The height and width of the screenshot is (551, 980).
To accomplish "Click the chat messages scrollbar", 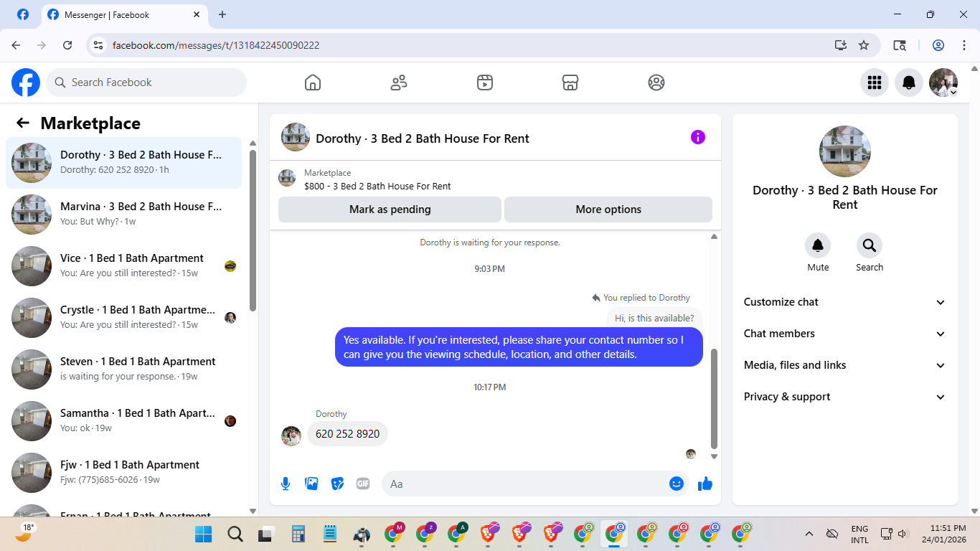I will coord(714,398).
